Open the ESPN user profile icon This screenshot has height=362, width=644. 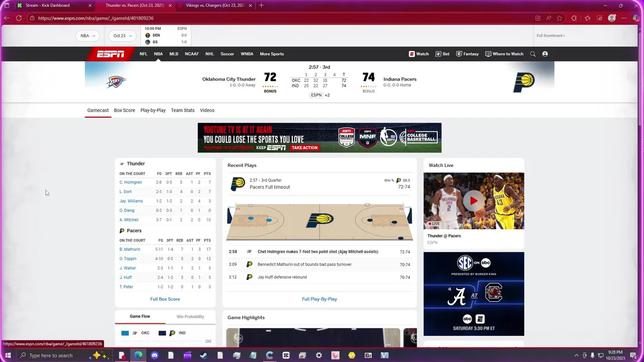coord(545,54)
